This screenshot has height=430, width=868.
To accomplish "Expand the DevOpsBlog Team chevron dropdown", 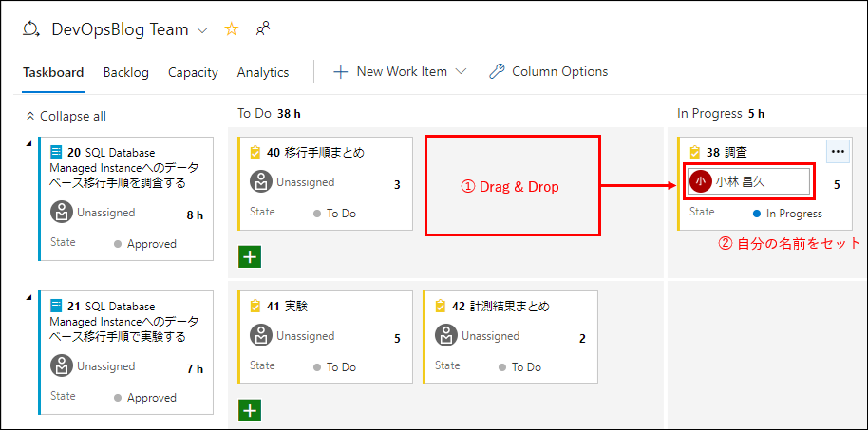I will [x=202, y=30].
